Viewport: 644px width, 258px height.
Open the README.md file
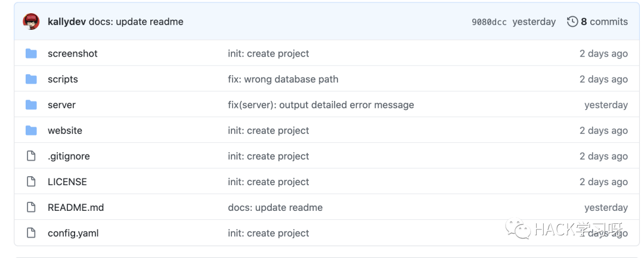coord(76,208)
